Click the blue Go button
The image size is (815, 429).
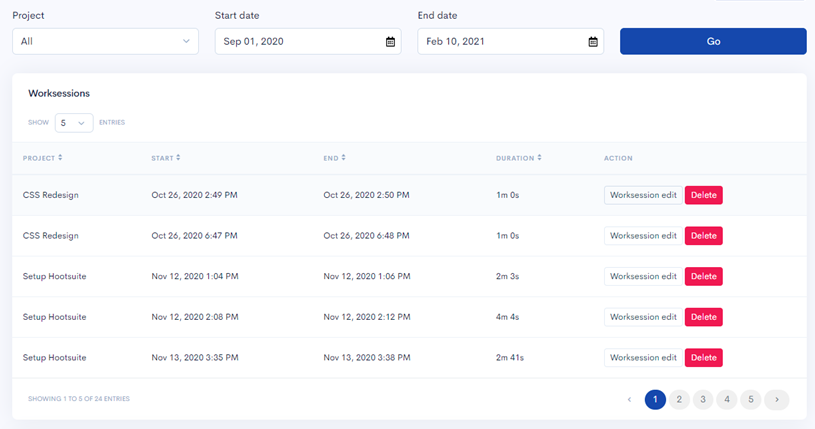tap(713, 42)
